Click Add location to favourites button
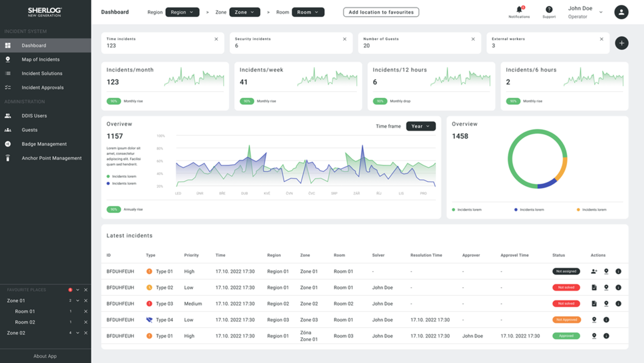The width and height of the screenshot is (644, 363). point(381,12)
